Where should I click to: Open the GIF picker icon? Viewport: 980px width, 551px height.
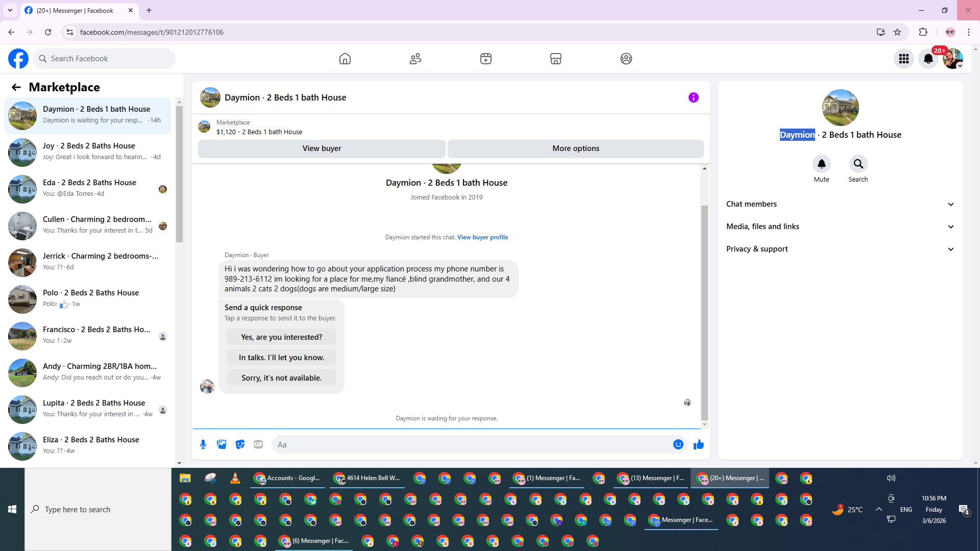coord(258,444)
